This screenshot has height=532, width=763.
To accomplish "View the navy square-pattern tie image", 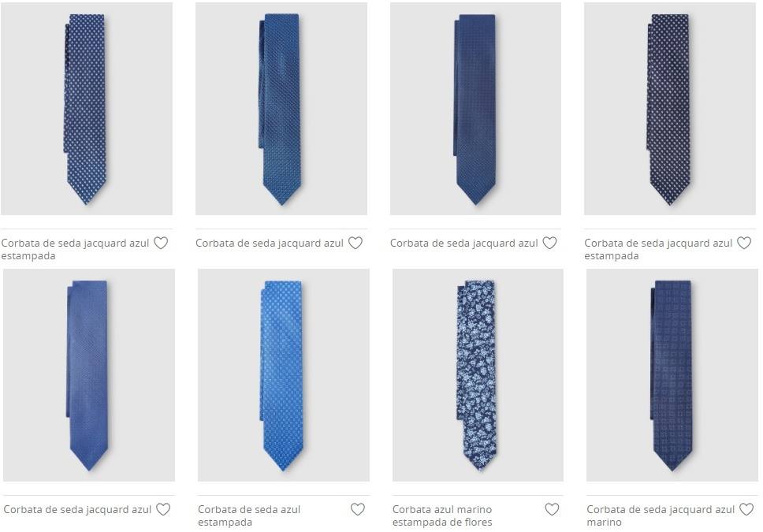I will (672, 375).
